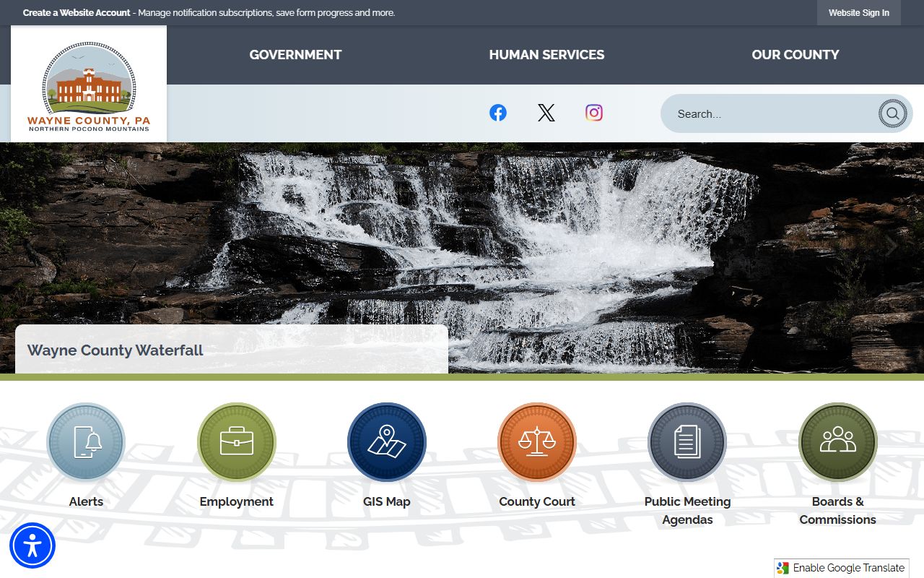
Task: Open the X (Twitter) icon link
Action: [x=546, y=113]
